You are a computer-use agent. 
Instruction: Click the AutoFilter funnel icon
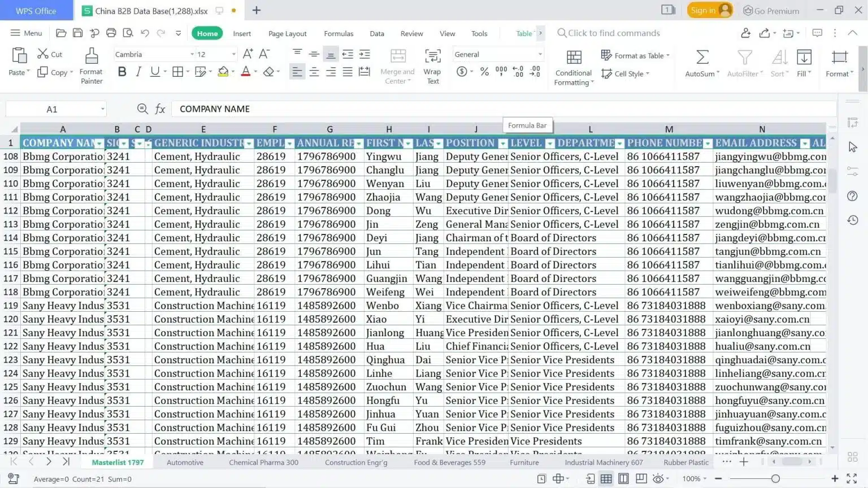[x=745, y=57]
